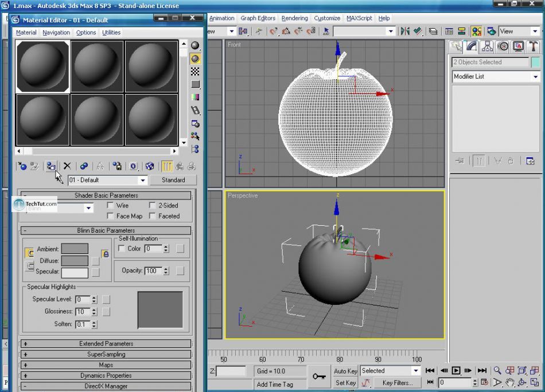Click Pan View hand icon
Viewport: 545px width, 392px height.
point(510,383)
